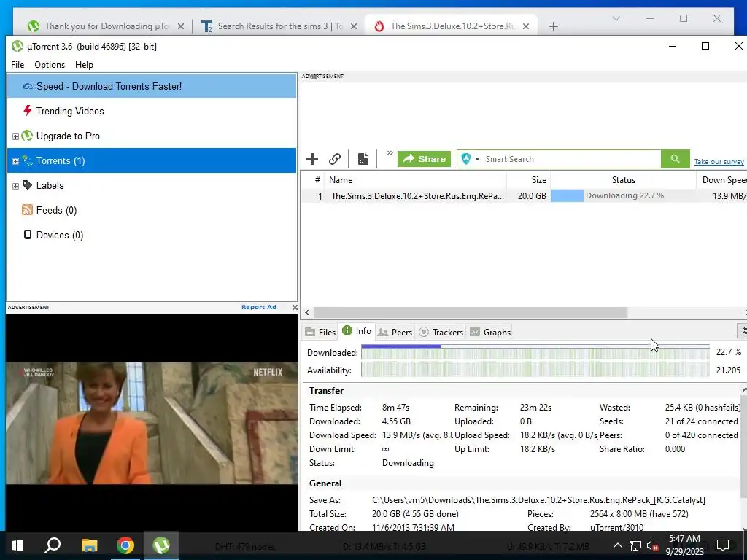
Task: Click the uTorrent taskbar icon
Action: point(161,545)
